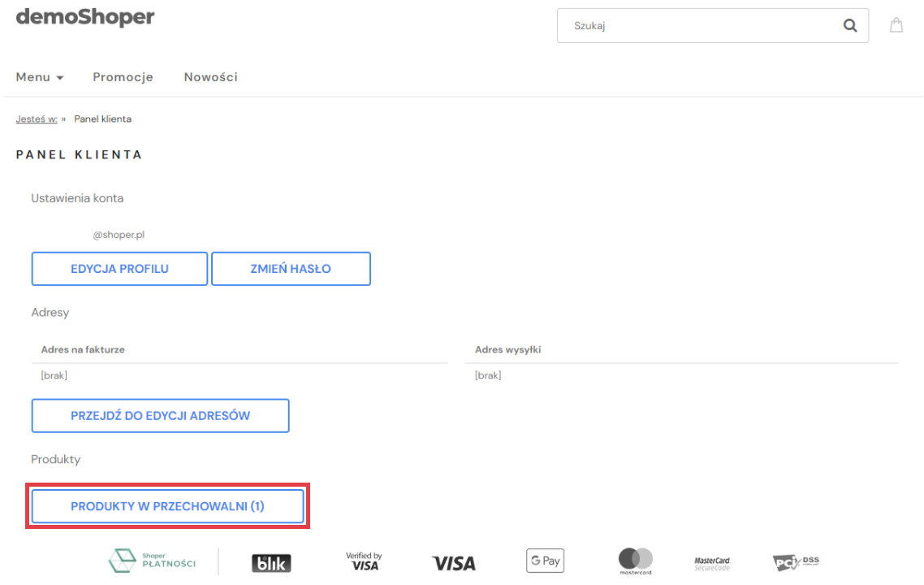Screen dimensions: 924x585
Task: Click the MasterCard SecureCode logo
Action: pyautogui.click(x=712, y=563)
